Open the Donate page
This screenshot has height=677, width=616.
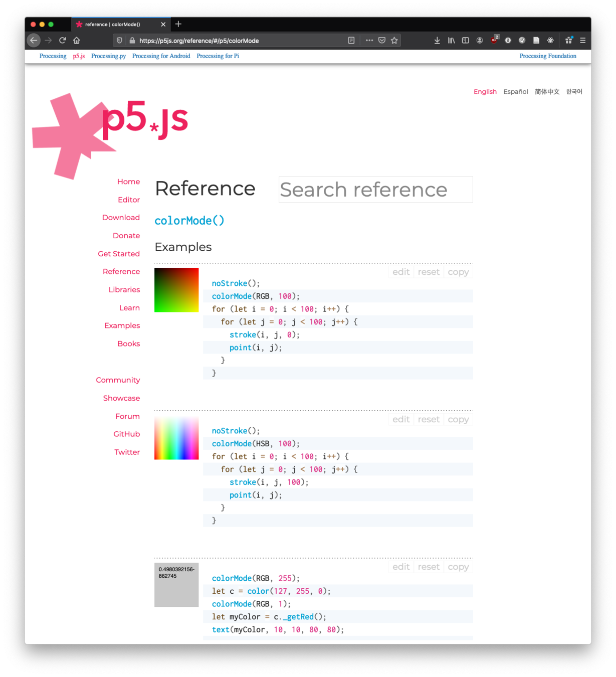click(126, 236)
